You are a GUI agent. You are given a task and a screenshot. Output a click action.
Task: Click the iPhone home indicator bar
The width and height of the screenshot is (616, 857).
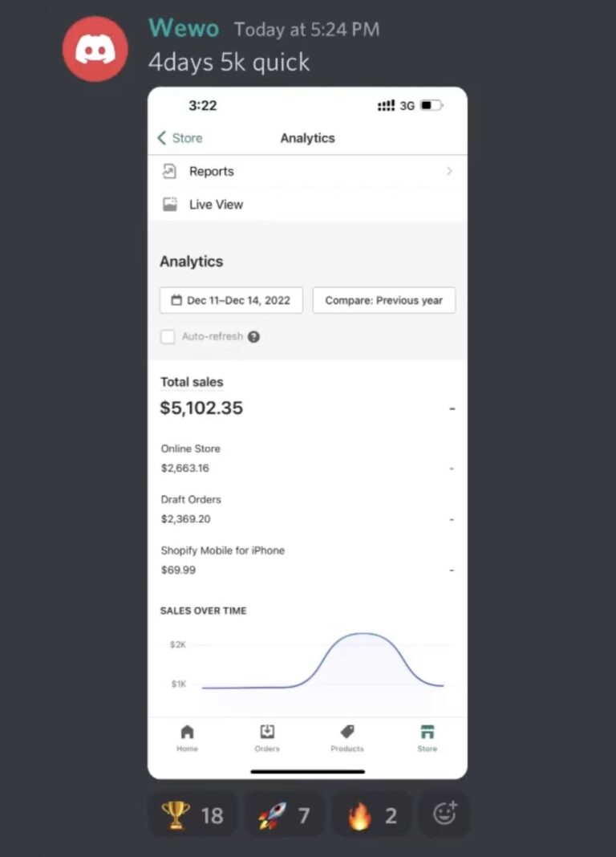click(x=307, y=772)
